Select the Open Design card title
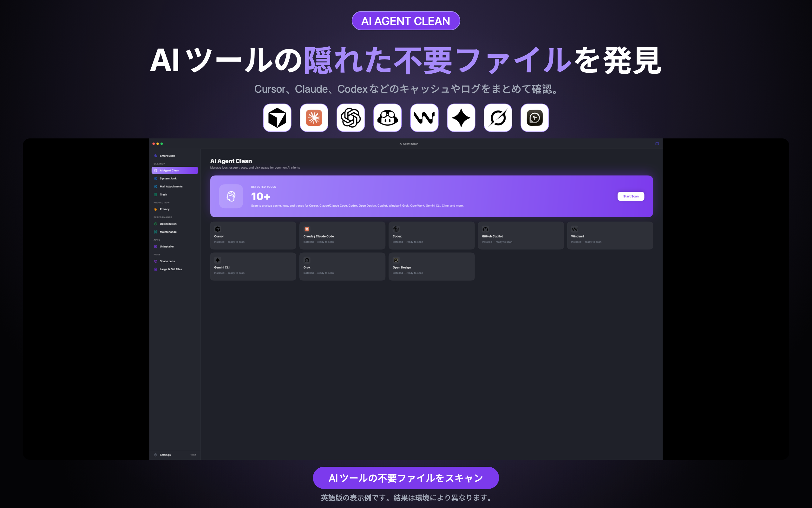 pyautogui.click(x=402, y=267)
